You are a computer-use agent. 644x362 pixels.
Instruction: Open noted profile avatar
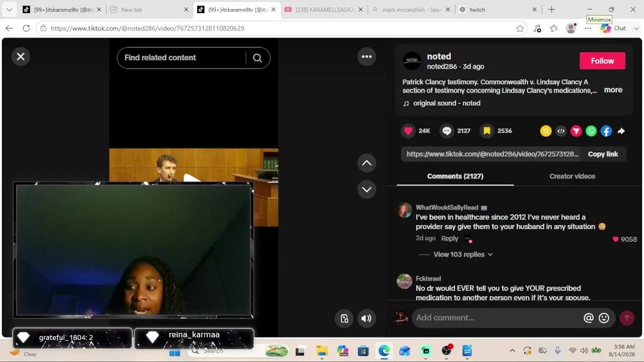(x=412, y=61)
